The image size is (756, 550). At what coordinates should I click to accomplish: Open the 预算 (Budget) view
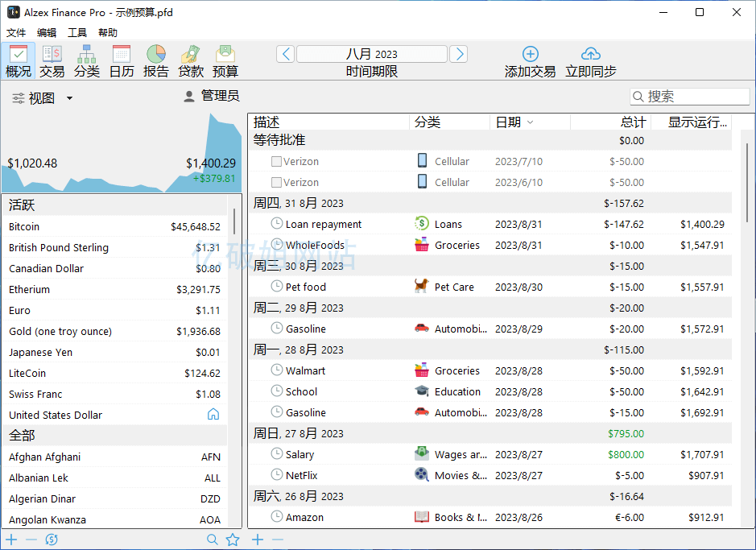225,59
